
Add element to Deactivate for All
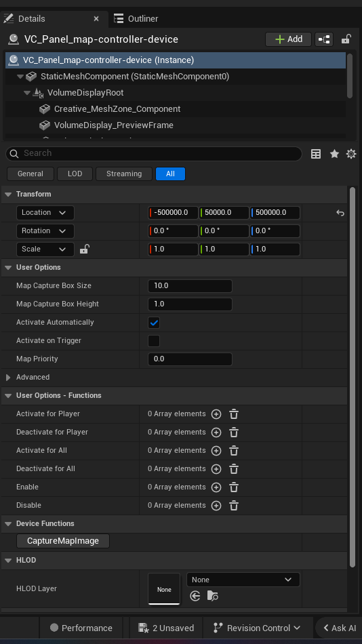coord(216,469)
